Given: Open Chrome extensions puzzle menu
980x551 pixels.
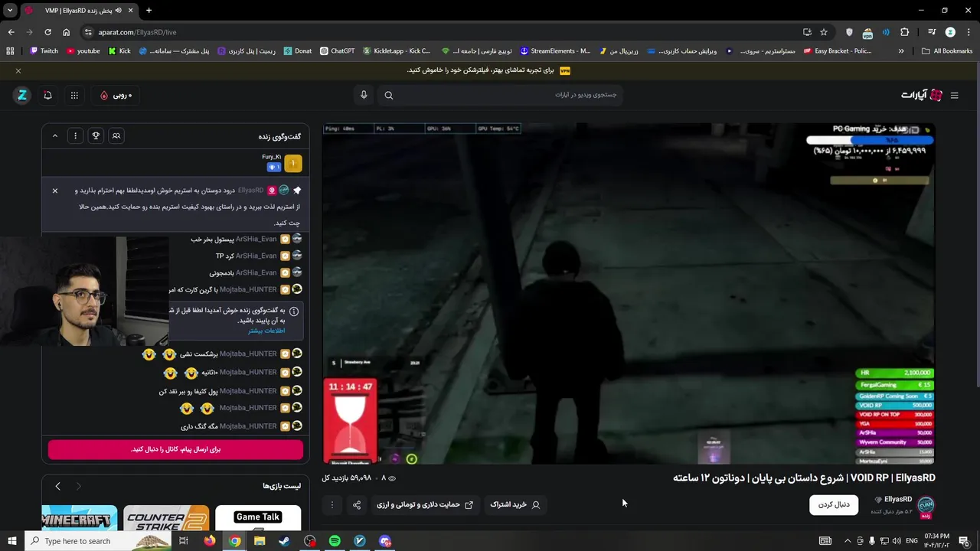Looking at the screenshot, I should coord(904,32).
